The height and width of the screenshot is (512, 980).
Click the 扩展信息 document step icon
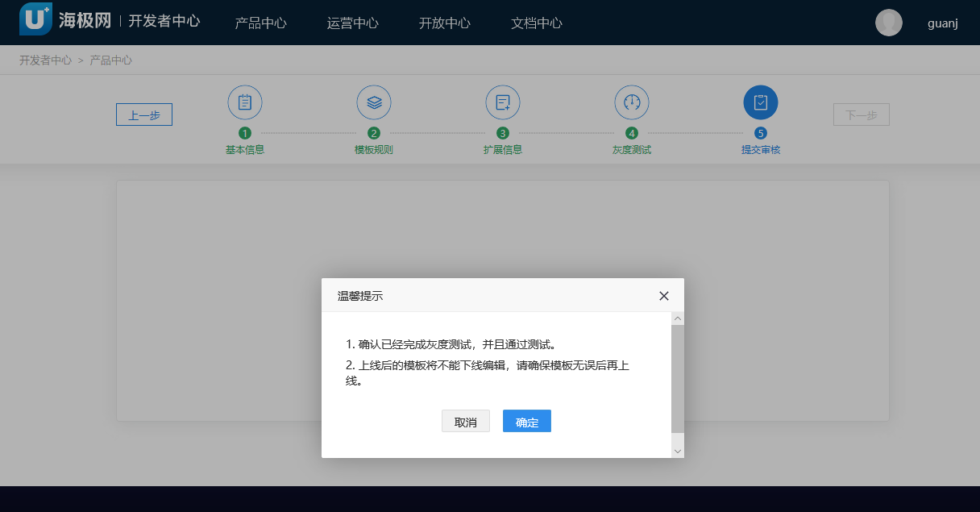coord(503,102)
